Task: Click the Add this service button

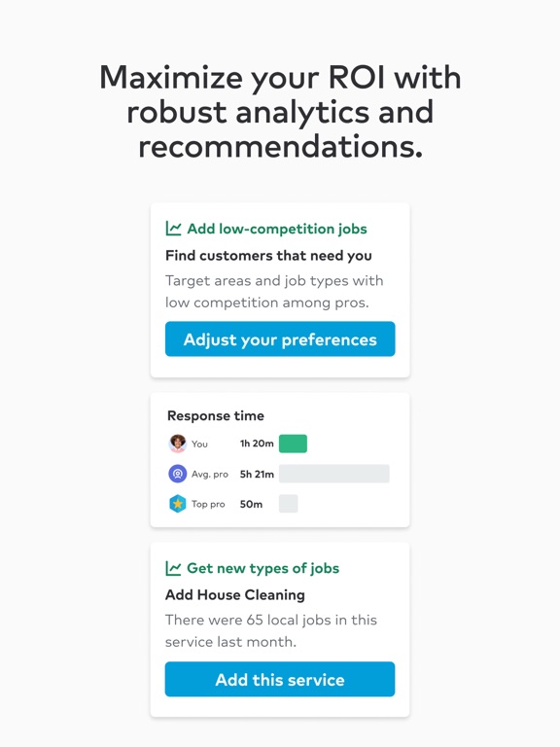Action: pos(280,679)
